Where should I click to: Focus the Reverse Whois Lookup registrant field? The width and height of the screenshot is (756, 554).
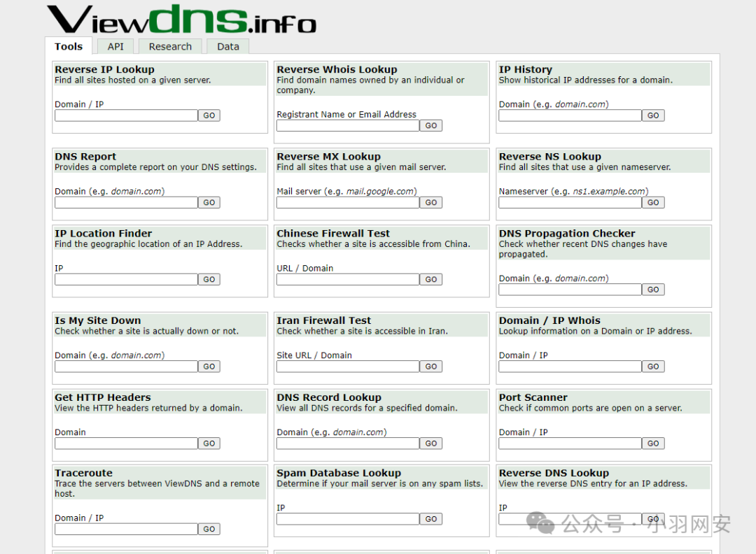click(x=348, y=126)
